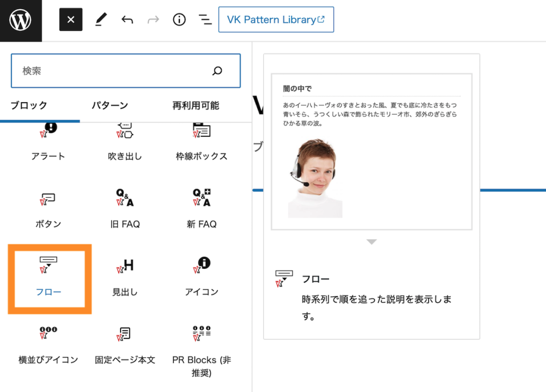Viewport: 546px width, 392px height.
Task: Click the WordPress logo icon
Action: click(x=21, y=20)
